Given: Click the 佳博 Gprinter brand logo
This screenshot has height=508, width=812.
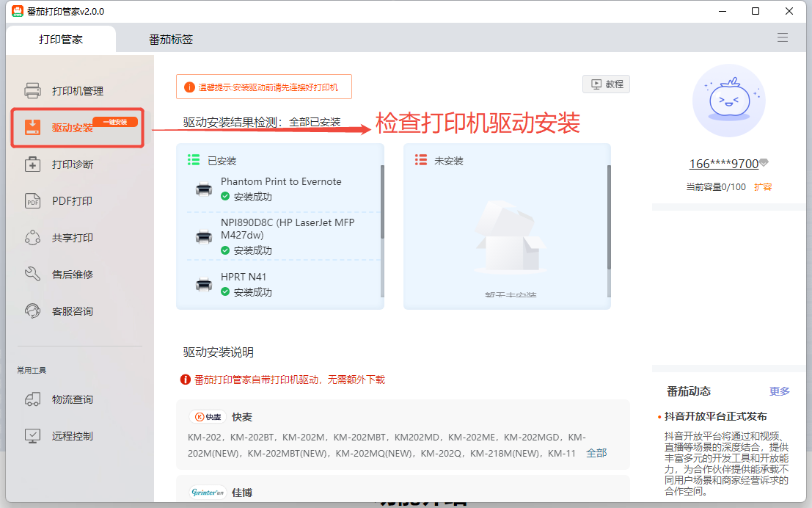Looking at the screenshot, I should [208, 492].
